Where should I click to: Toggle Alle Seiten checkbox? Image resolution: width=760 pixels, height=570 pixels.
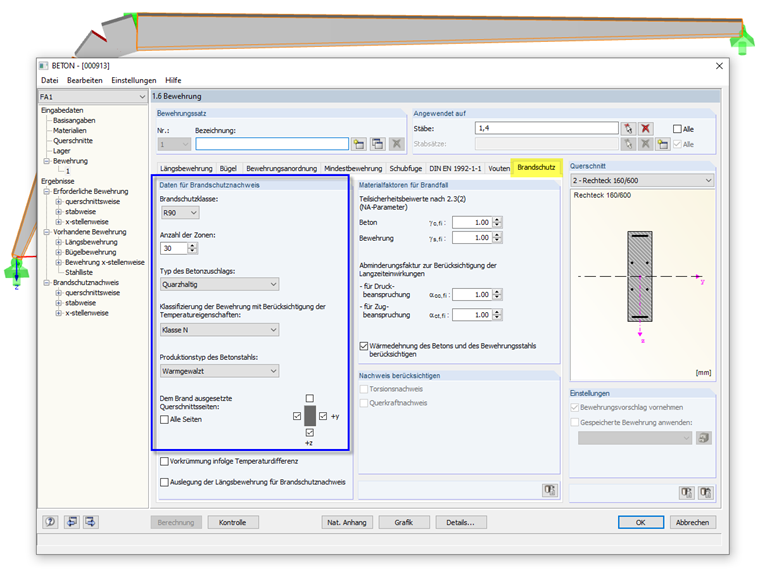point(165,420)
